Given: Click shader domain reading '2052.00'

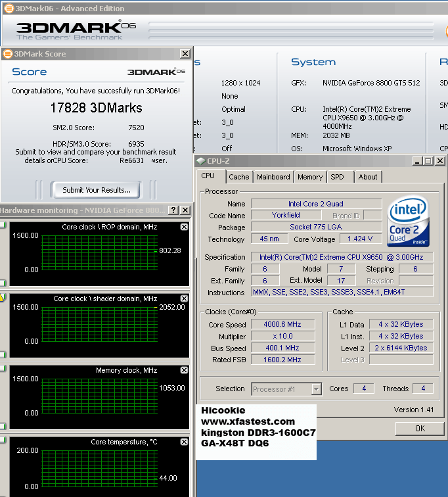Looking at the screenshot, I should click(172, 307).
